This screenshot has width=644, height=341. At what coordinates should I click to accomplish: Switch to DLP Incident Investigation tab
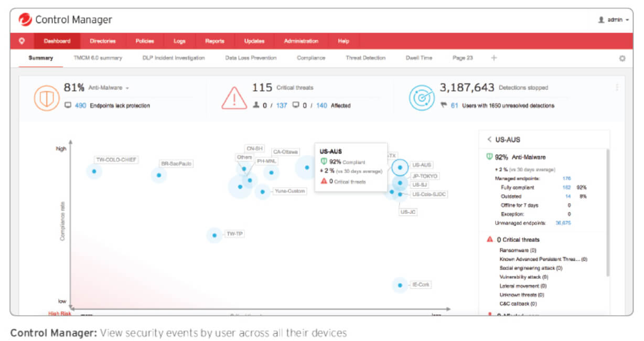174,58
